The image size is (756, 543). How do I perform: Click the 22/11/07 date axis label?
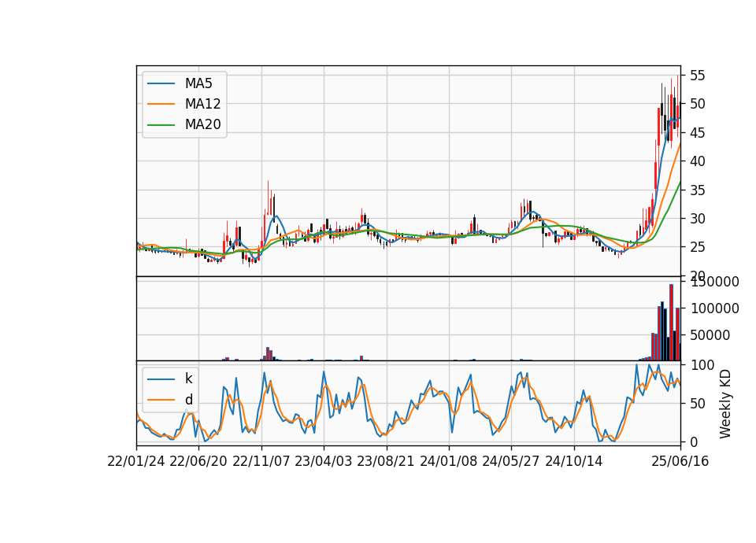click(261, 461)
